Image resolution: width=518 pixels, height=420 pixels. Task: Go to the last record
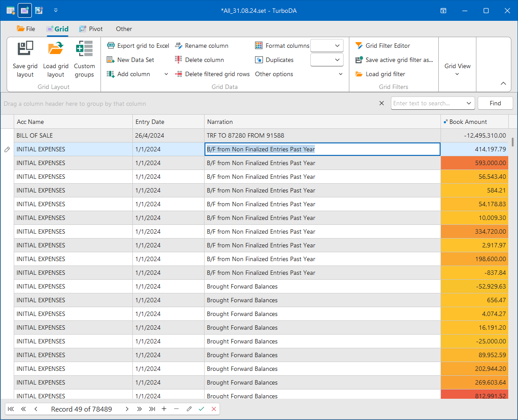click(152, 409)
